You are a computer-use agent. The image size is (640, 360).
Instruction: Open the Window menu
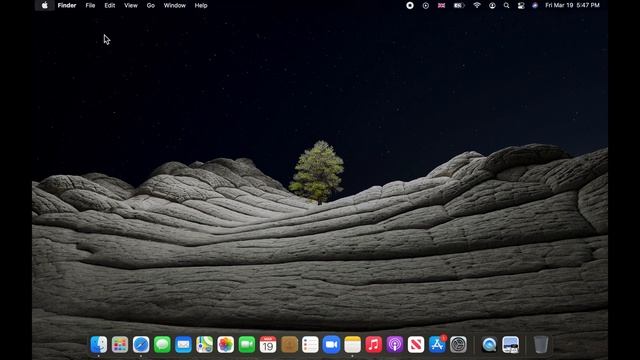(x=175, y=5)
